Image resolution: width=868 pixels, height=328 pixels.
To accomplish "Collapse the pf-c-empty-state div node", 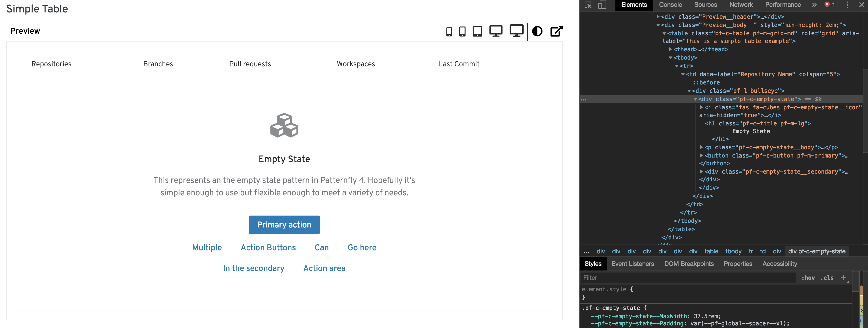I will (x=695, y=99).
